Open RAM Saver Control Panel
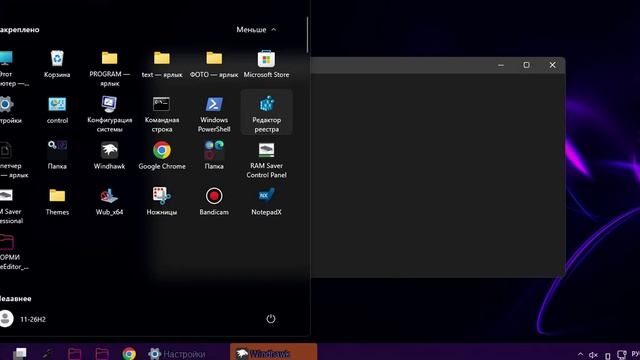This screenshot has height=360, width=640. click(266, 160)
